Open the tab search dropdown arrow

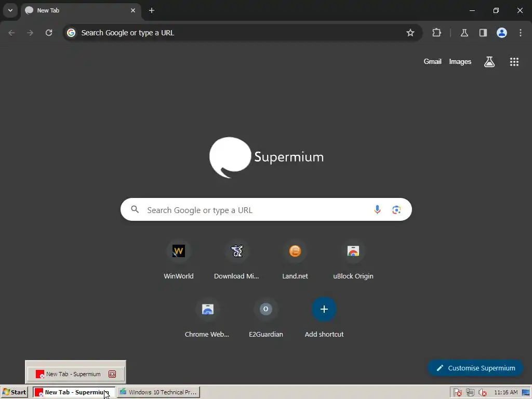click(10, 10)
